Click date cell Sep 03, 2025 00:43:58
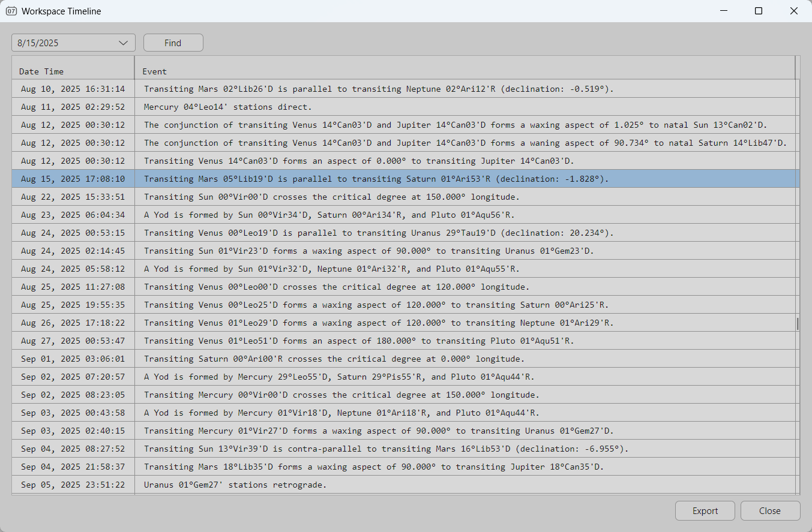 73,413
